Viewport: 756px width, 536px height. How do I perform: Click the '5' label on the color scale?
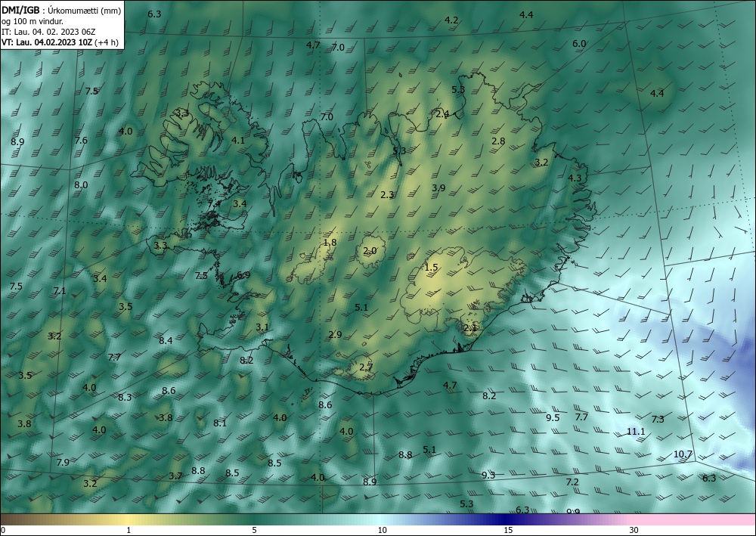point(254,530)
